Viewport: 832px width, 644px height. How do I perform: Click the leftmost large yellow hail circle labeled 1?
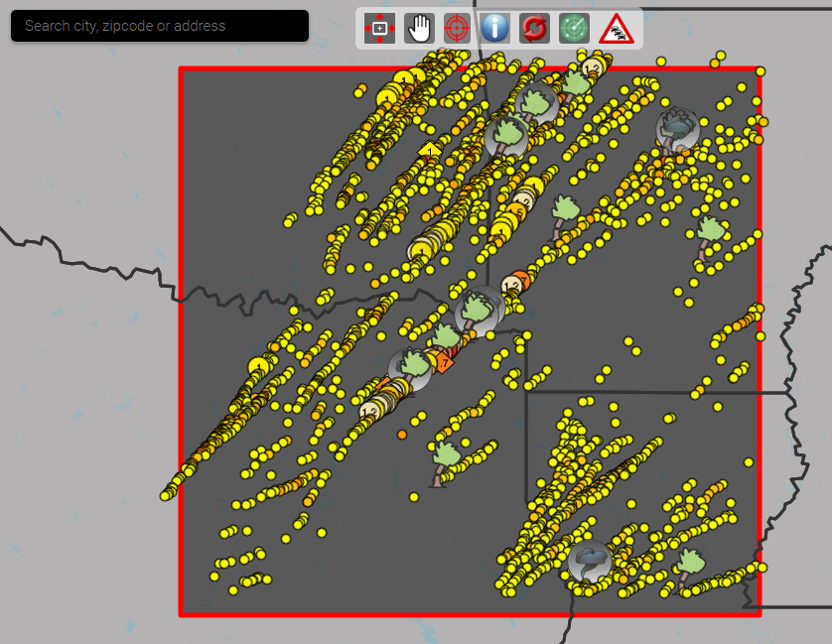click(x=258, y=367)
